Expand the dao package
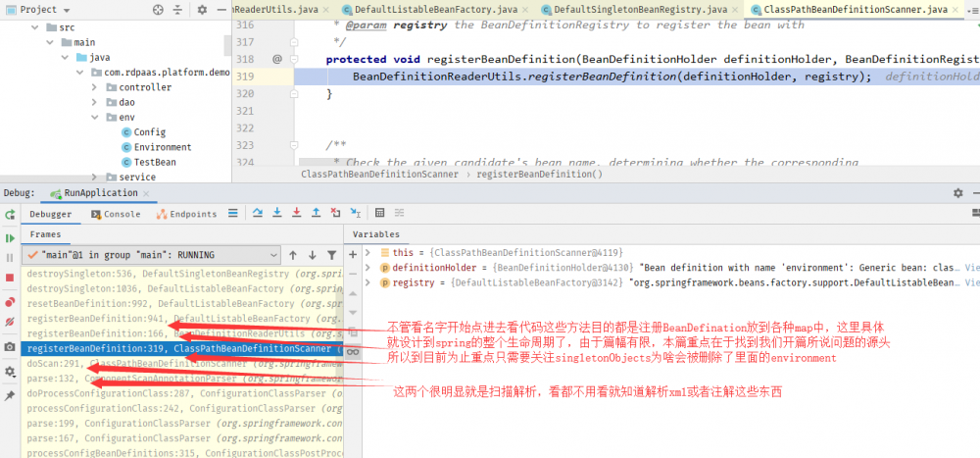Screen dimensions: 980x458 pyautogui.click(x=95, y=103)
